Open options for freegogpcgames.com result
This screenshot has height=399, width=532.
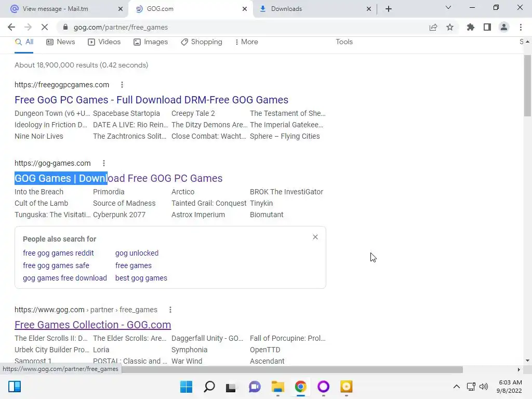coord(122,85)
